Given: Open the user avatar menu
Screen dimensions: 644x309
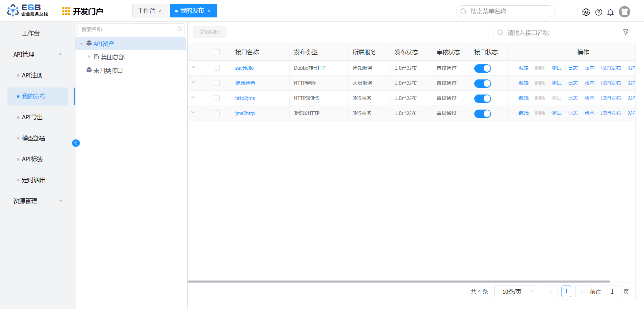Looking at the screenshot, I should pos(624,12).
